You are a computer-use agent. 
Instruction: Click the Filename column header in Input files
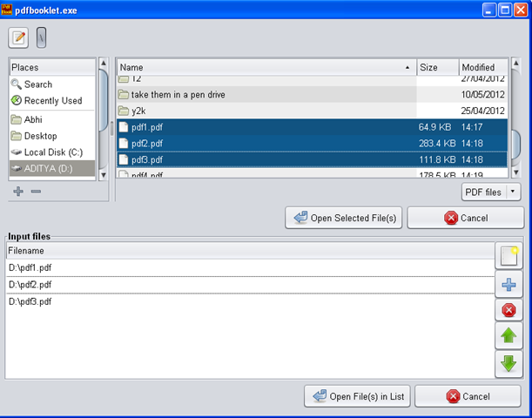click(251, 251)
